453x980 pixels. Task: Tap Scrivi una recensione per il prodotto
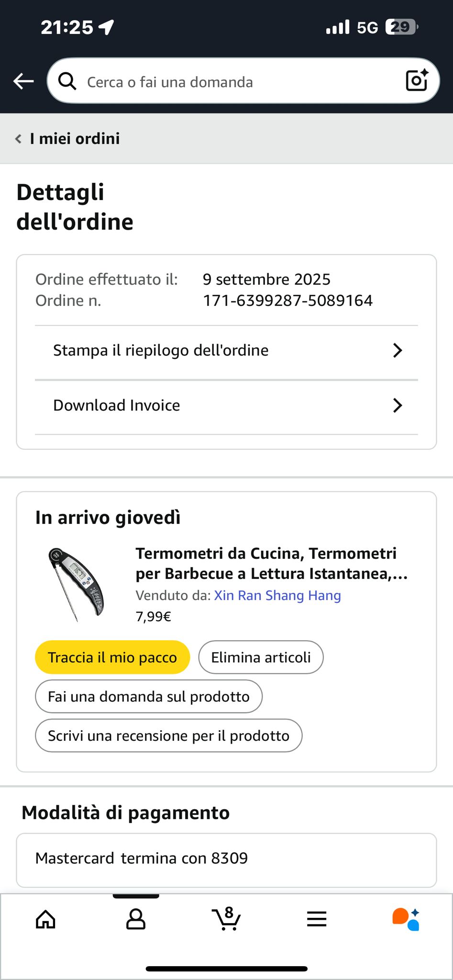pos(168,735)
